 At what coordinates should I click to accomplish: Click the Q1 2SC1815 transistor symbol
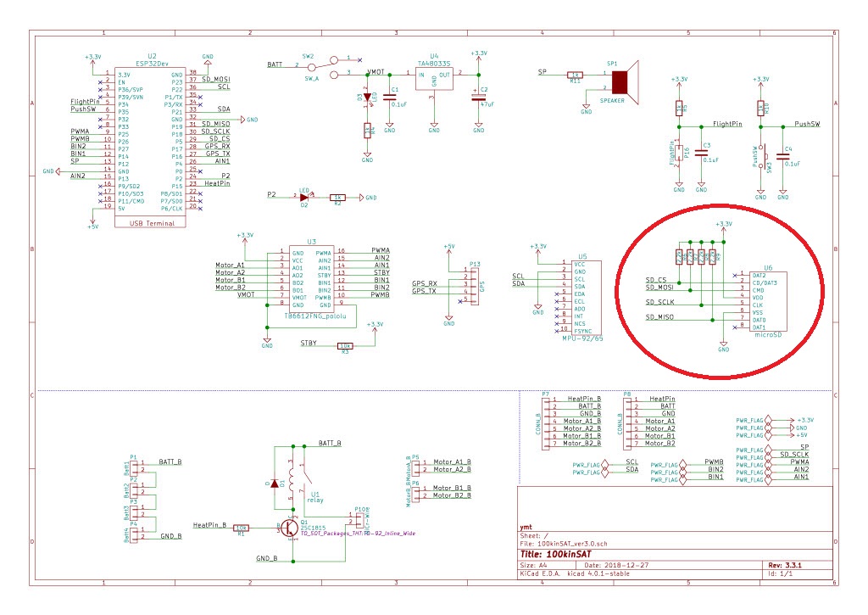[x=287, y=527]
